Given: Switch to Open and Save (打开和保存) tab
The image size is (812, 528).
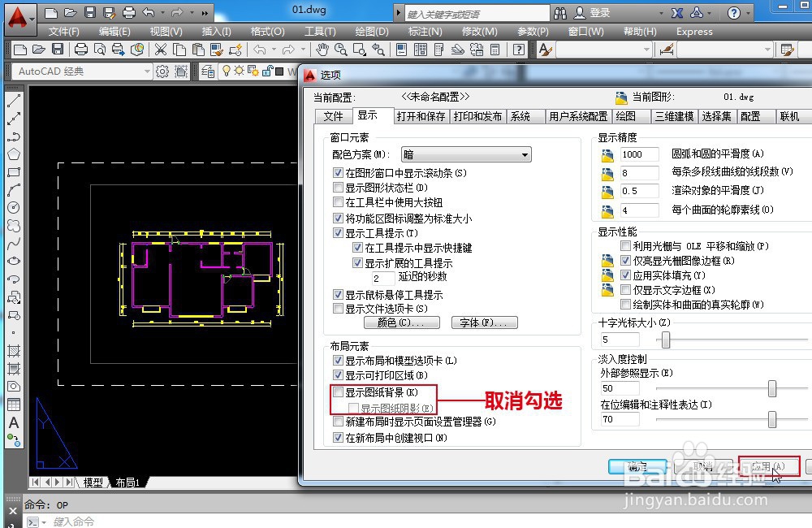Looking at the screenshot, I should (x=421, y=117).
